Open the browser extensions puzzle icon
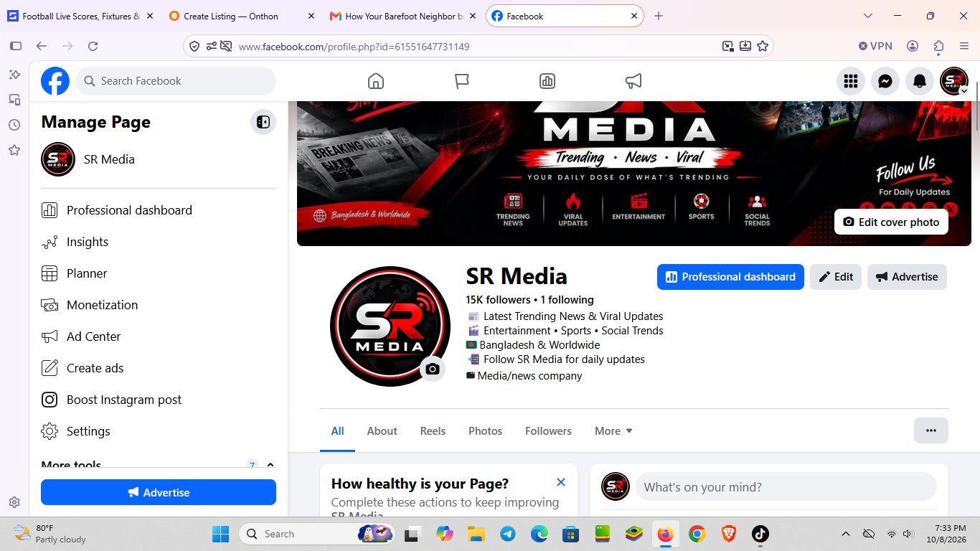The image size is (980, 551). (938, 46)
